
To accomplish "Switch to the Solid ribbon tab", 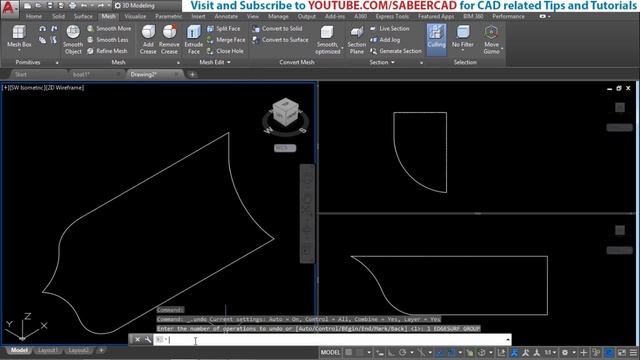I will 58,16.
